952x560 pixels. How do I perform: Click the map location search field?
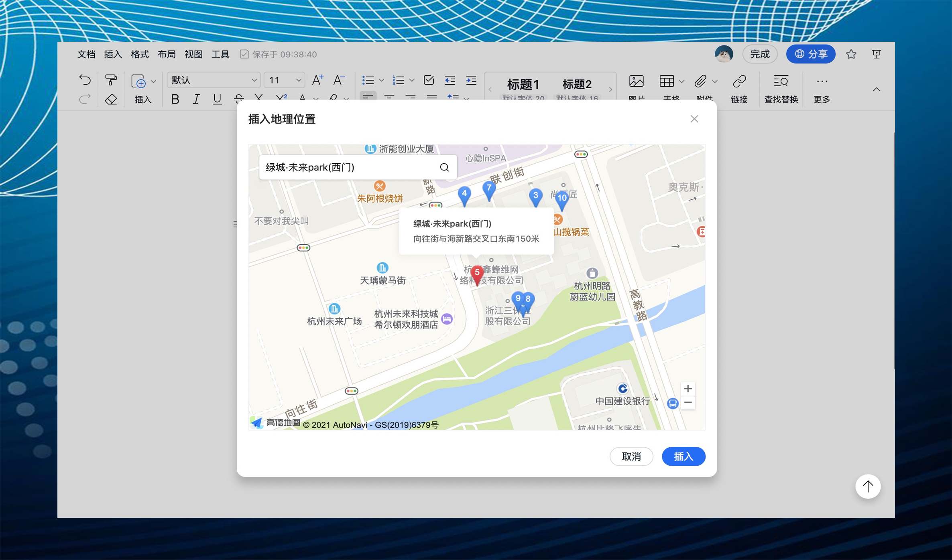pos(349,167)
